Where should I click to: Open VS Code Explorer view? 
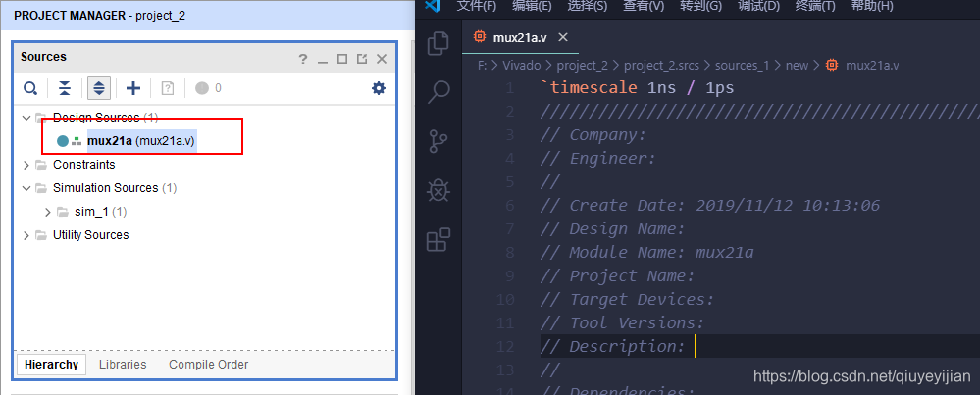pos(438,43)
